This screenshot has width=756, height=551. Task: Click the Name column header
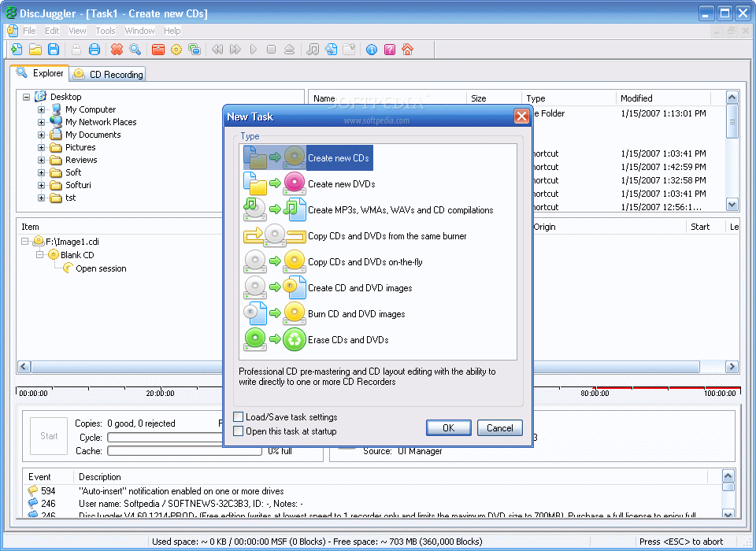pos(387,98)
